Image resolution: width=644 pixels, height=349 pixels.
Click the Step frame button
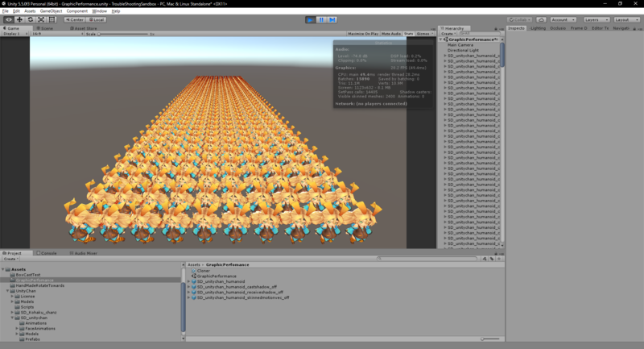[x=332, y=19]
